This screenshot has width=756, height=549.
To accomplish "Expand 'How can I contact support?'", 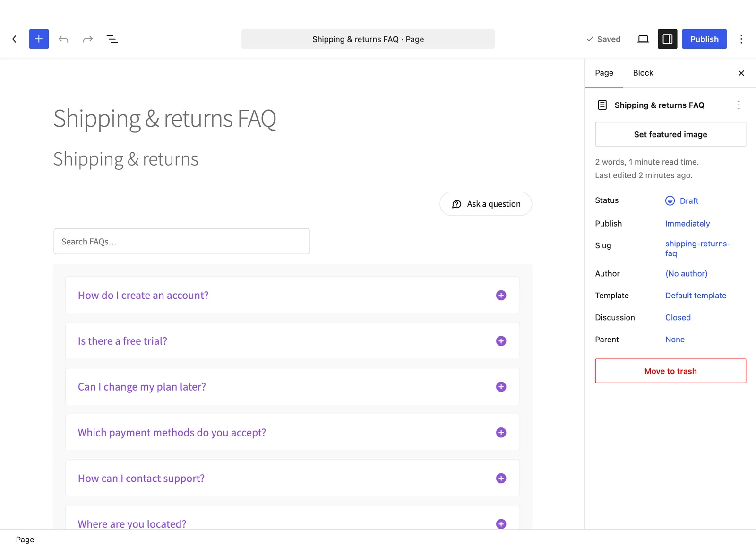I will [292, 478].
